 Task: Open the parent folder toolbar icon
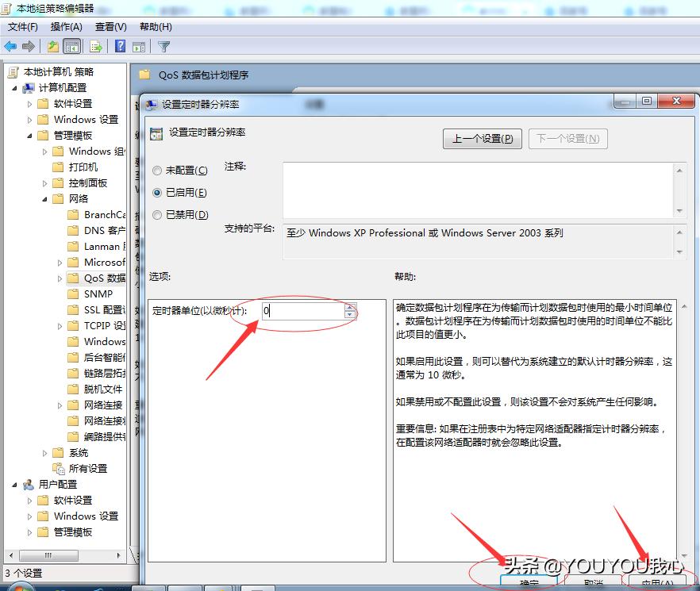click(54, 46)
